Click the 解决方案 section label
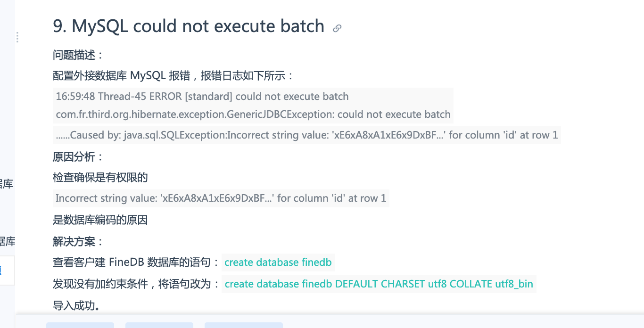Screen dimensions: 644x328 (x=78, y=242)
